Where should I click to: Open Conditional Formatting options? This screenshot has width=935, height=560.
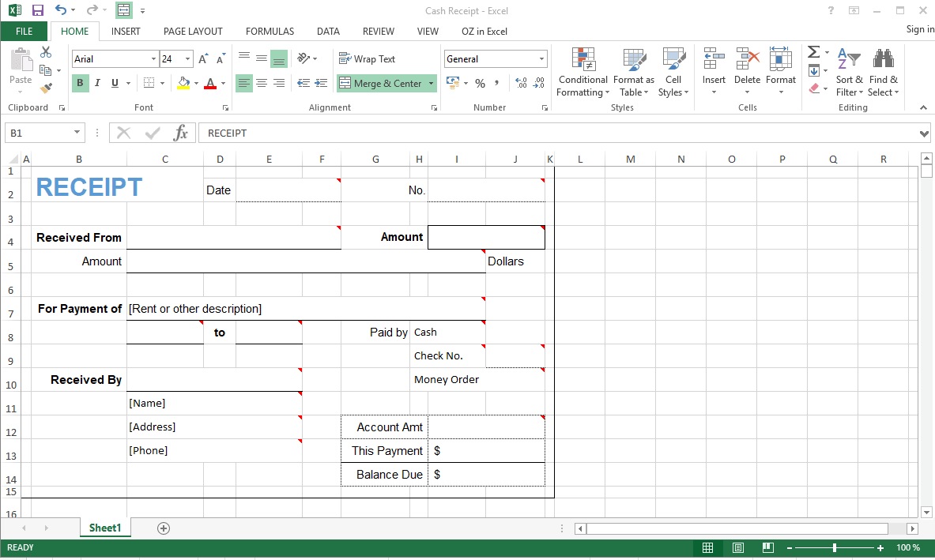582,72
